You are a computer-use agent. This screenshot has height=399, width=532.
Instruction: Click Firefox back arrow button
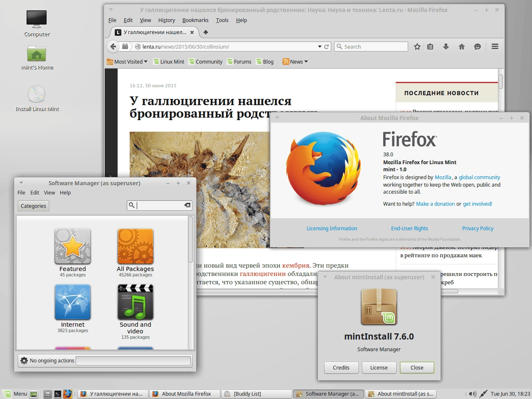113,47
